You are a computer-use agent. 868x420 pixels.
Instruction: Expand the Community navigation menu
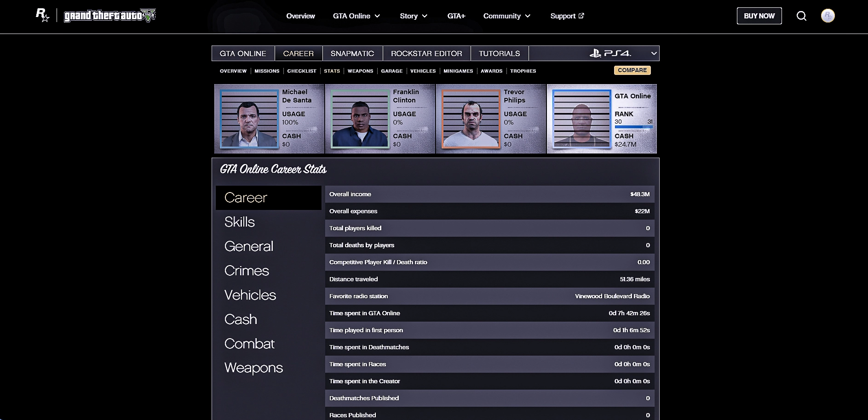[x=506, y=16]
